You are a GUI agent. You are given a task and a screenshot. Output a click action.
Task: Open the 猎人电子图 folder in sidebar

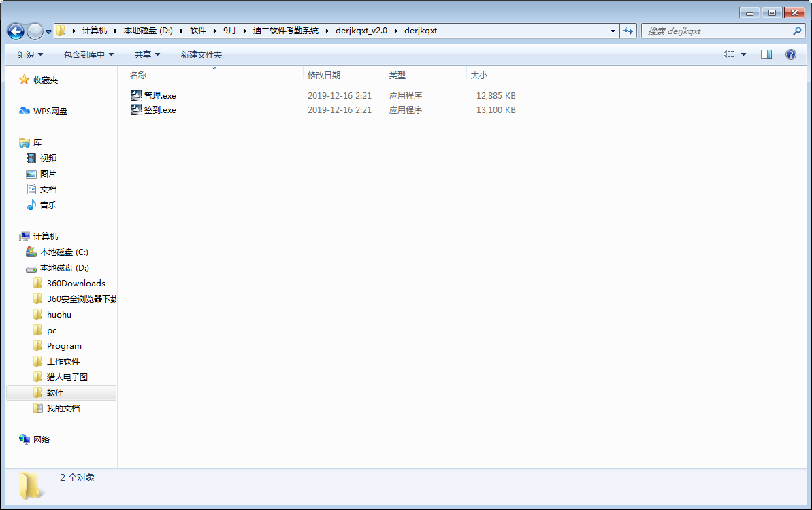(67, 377)
